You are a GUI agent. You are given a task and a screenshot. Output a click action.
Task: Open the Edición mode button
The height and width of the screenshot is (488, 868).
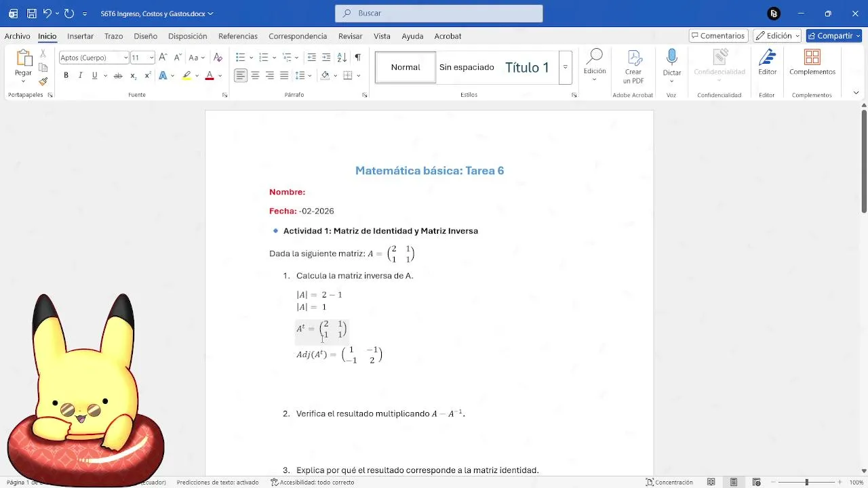tap(777, 36)
